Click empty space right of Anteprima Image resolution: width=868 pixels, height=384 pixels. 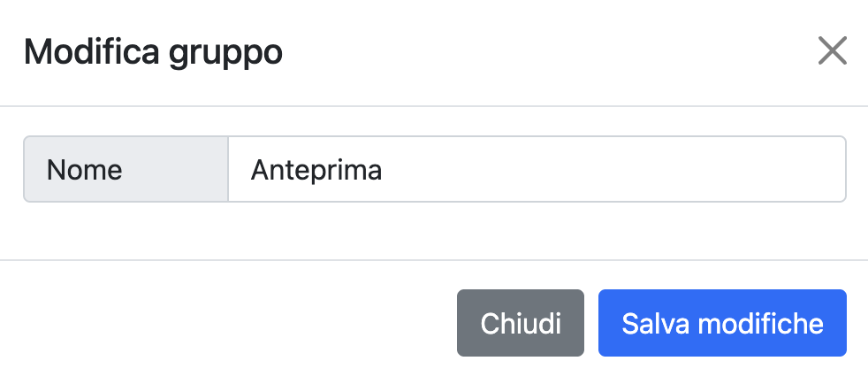tap(619, 169)
